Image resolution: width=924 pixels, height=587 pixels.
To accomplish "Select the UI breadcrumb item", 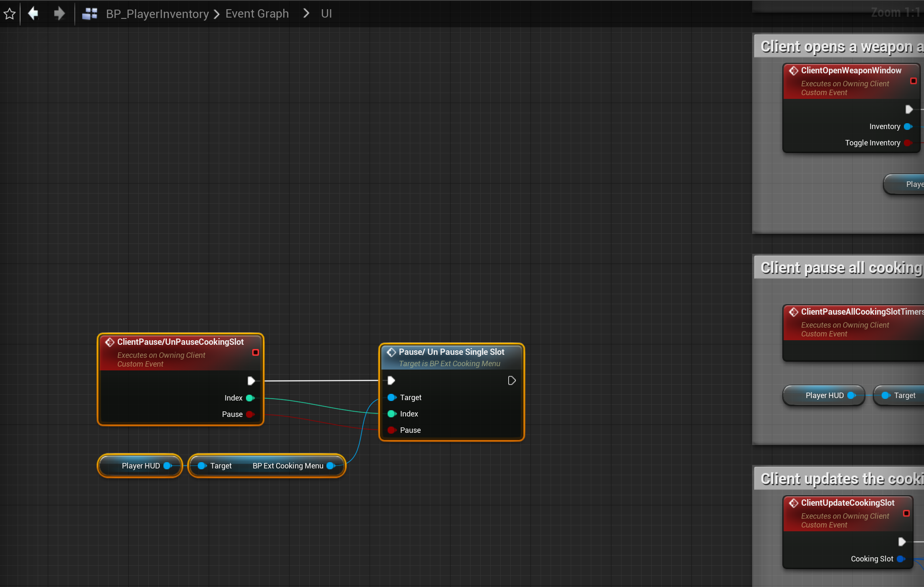I will 326,14.
